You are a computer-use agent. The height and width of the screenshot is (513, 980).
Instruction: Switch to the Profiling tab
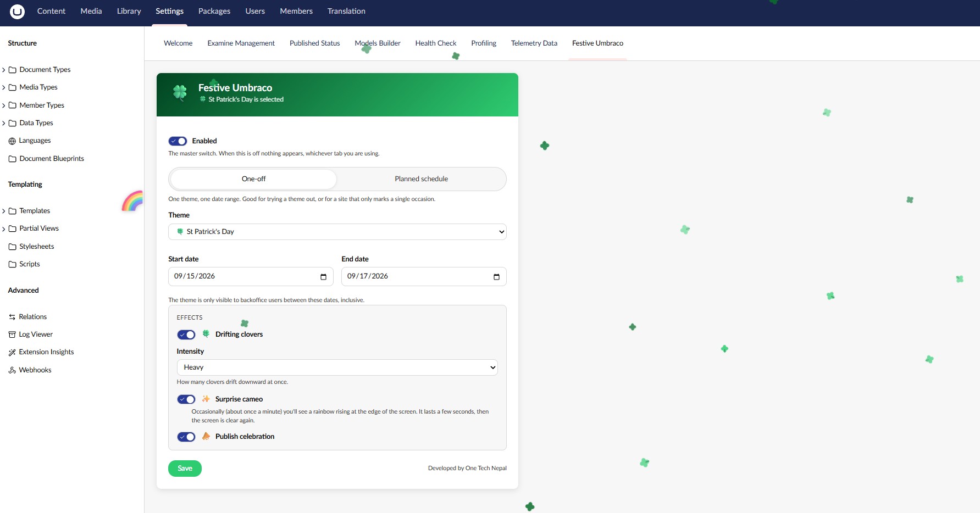(x=484, y=43)
